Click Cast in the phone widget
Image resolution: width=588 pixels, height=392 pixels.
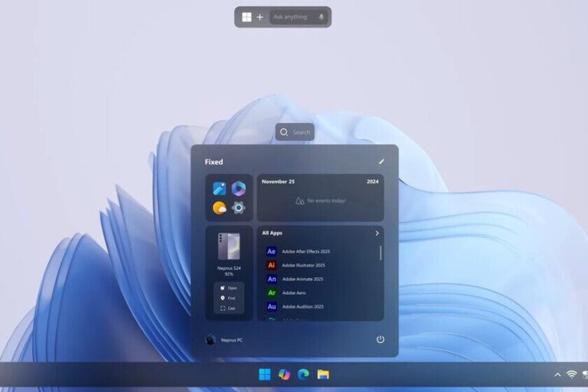click(228, 309)
